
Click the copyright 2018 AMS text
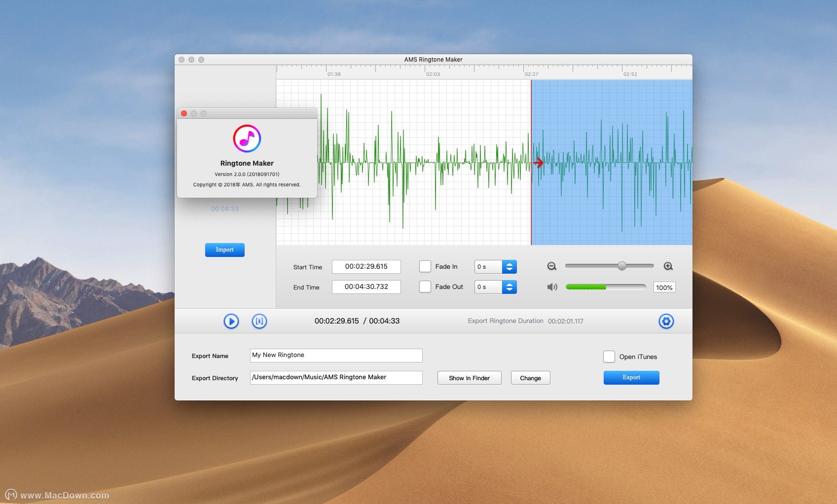(x=247, y=185)
